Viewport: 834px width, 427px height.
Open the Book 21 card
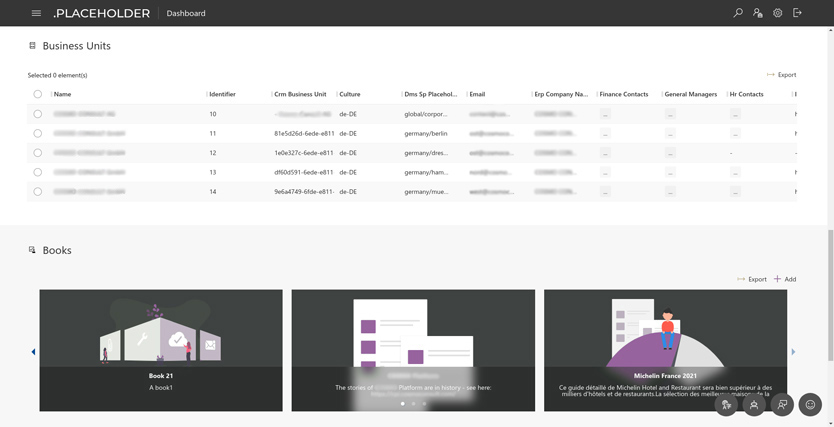point(161,350)
